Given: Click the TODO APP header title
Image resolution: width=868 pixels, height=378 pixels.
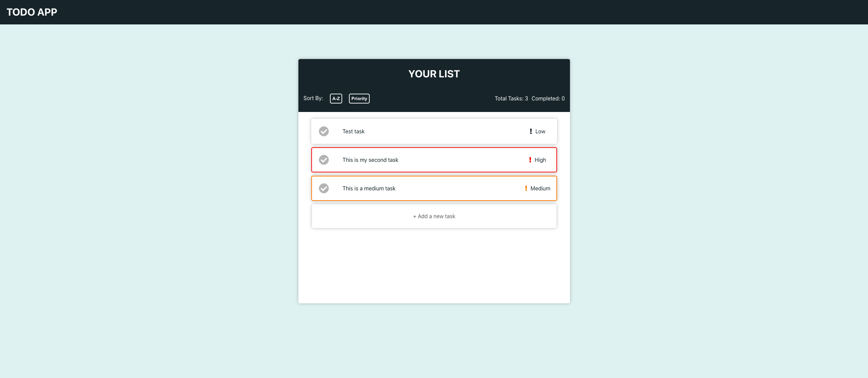Looking at the screenshot, I should tap(32, 12).
